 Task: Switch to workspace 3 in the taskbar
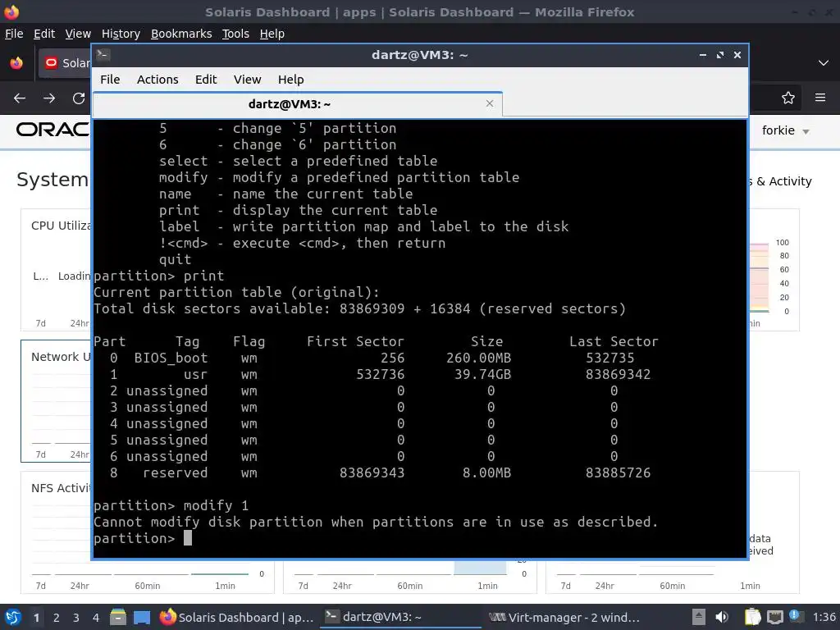point(76,618)
